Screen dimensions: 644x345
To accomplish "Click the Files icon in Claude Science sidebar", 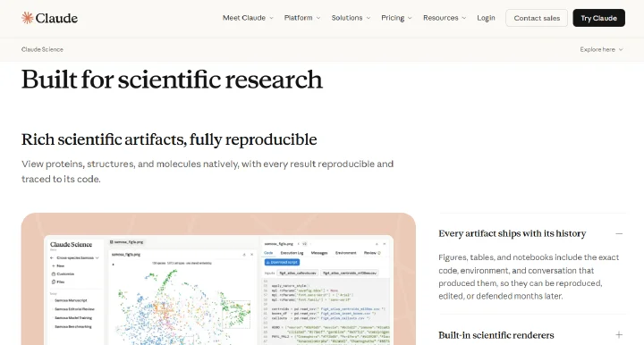I will [54, 282].
